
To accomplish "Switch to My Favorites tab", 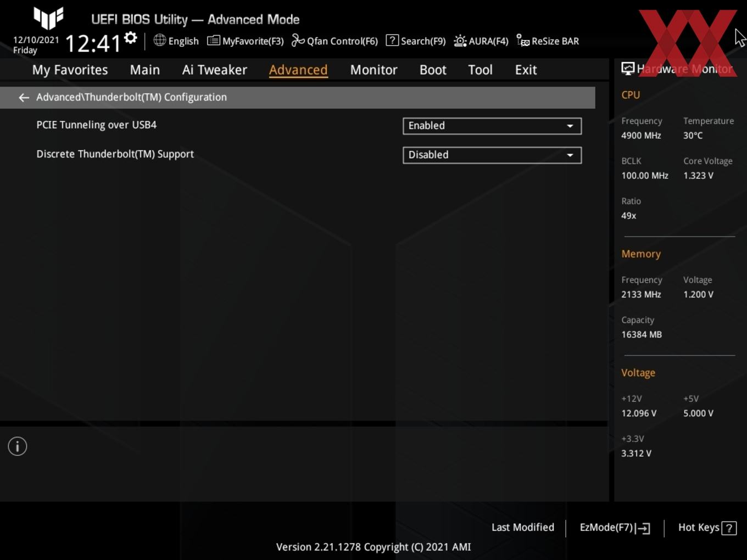I will coord(70,70).
